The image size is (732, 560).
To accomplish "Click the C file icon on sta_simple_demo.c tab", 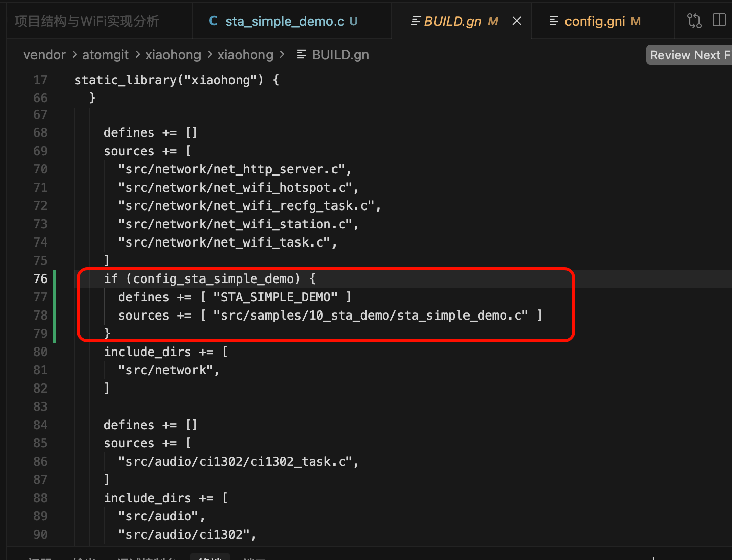I will coord(213,21).
